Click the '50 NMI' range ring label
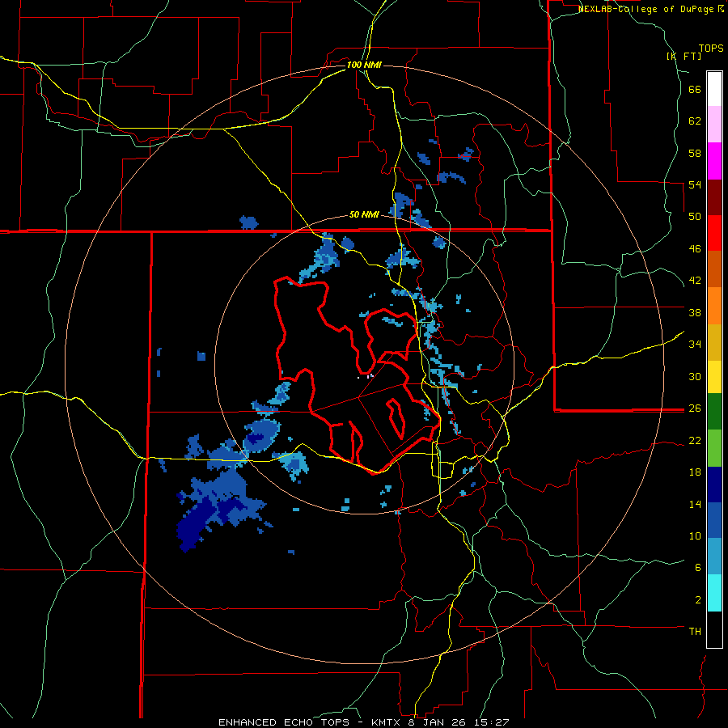This screenshot has height=728, width=728. [x=364, y=214]
